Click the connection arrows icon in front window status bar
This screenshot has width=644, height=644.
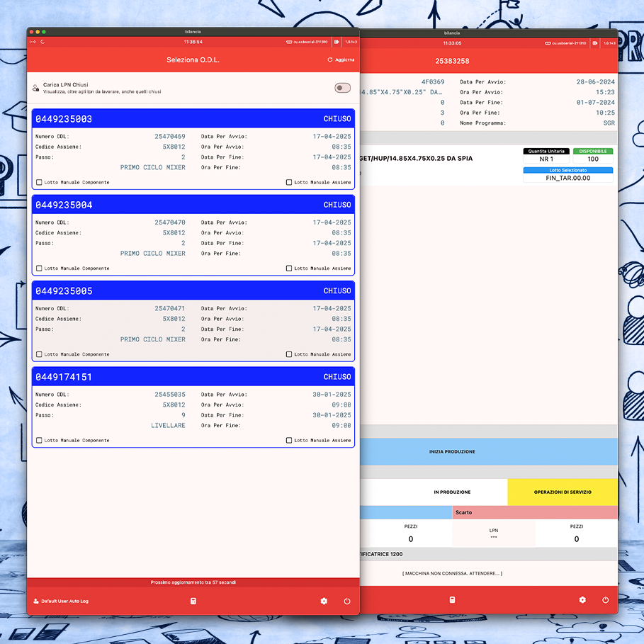click(33, 42)
